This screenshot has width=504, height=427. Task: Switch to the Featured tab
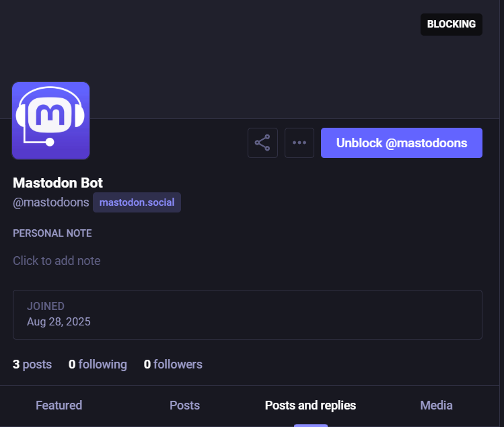click(x=59, y=405)
